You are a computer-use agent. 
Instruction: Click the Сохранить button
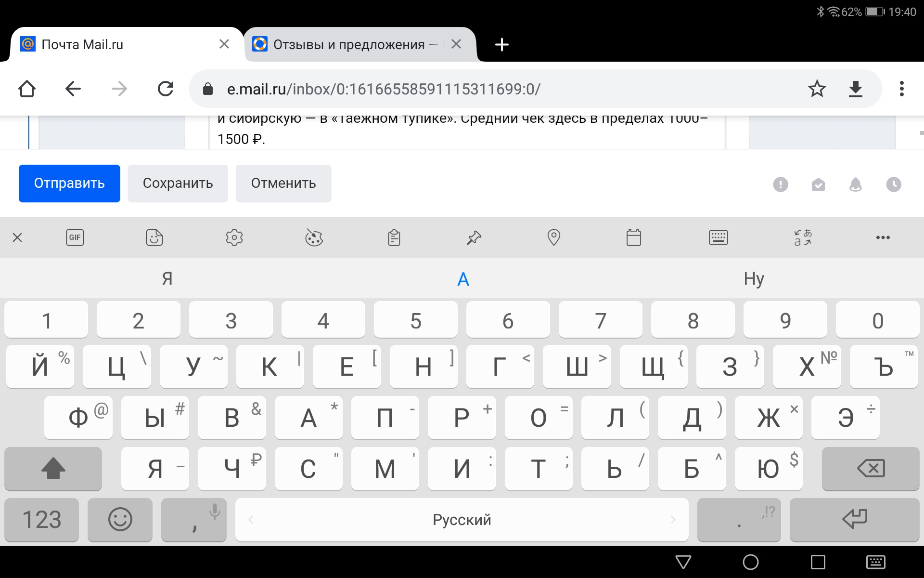click(178, 184)
